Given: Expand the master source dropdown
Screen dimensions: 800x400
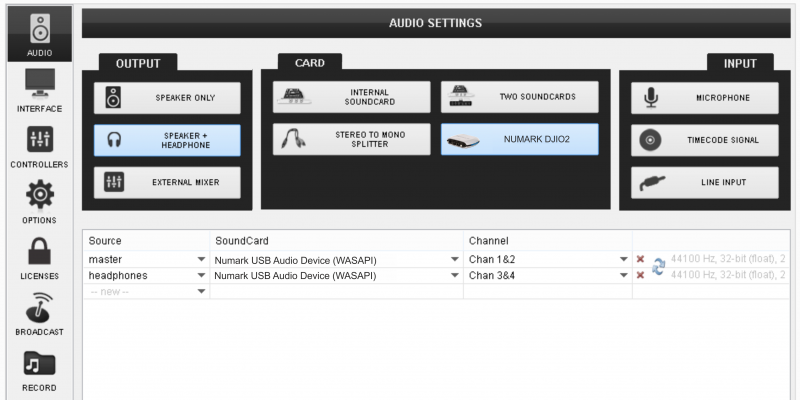Looking at the screenshot, I should pos(201,259).
